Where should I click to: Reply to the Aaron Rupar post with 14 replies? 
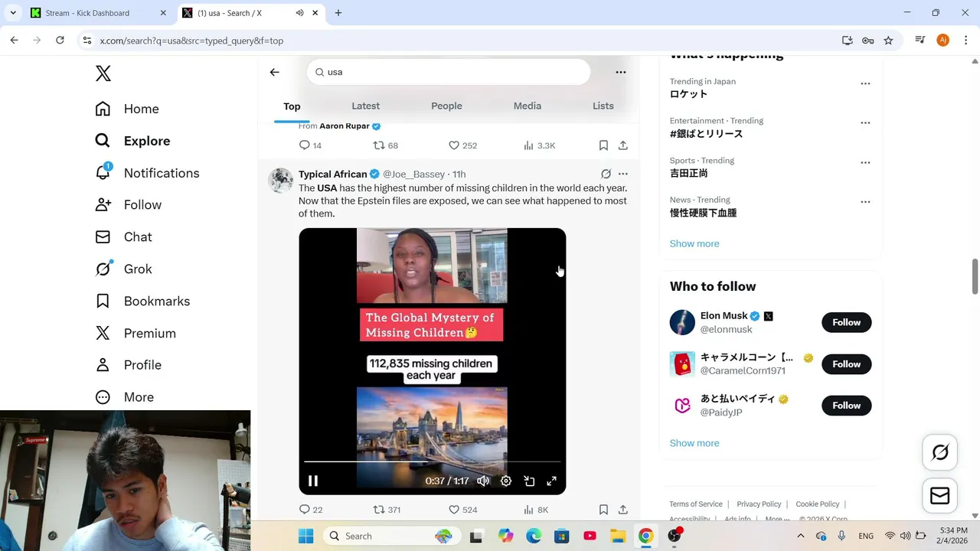coord(310,145)
